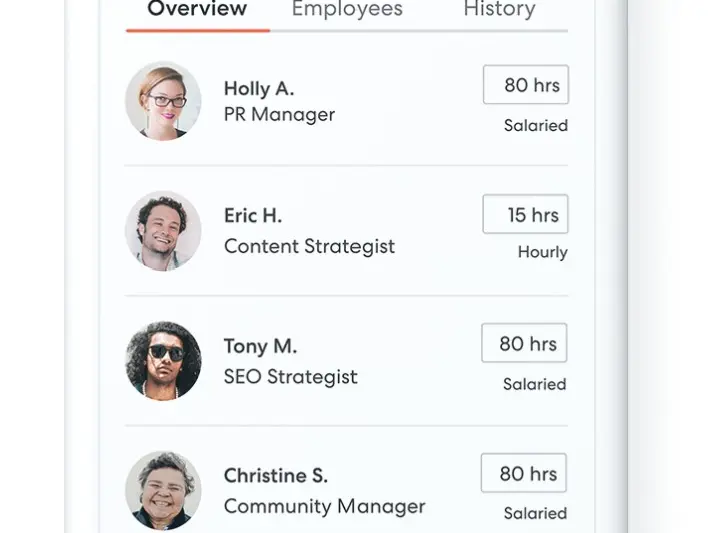
Task: Click the SEO Strategist job title
Action: pos(290,377)
